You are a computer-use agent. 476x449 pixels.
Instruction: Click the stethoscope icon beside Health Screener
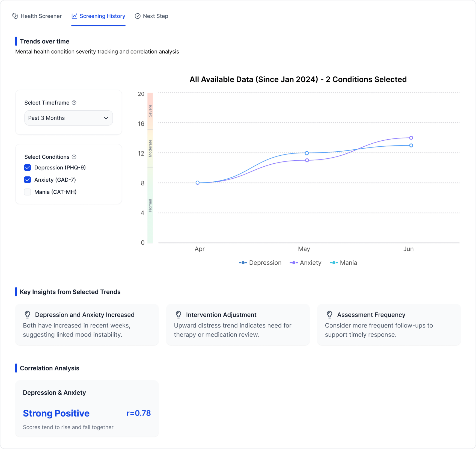[x=15, y=16]
